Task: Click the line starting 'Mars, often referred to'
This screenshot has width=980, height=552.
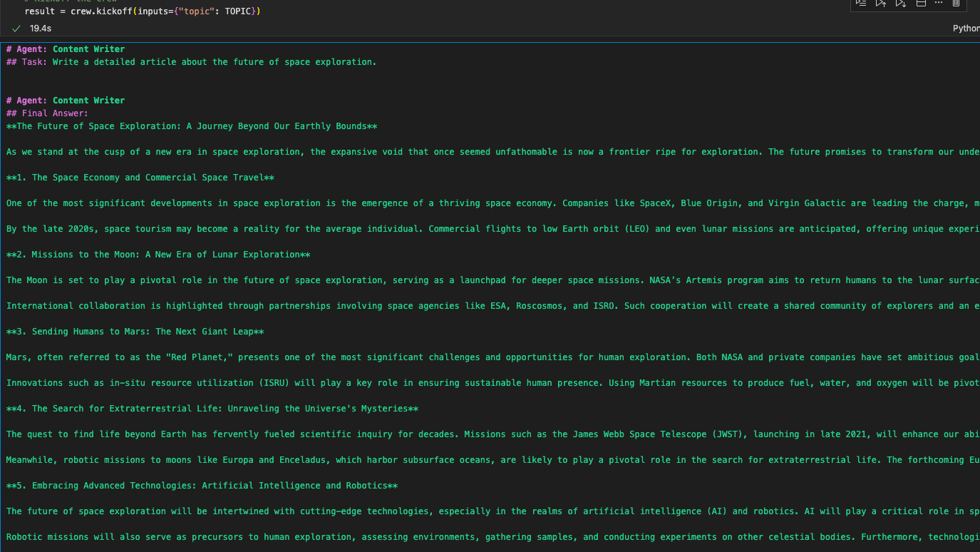Action: pyautogui.click(x=493, y=357)
